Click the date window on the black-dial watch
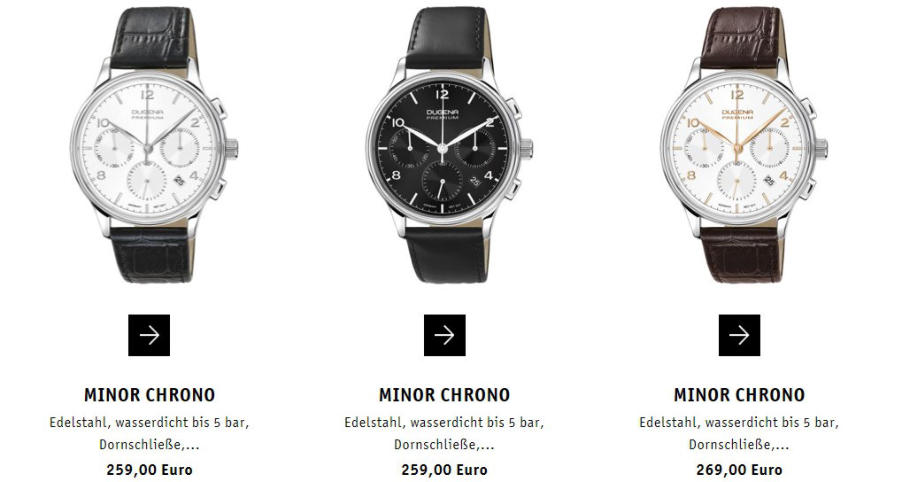Screen dimensions: 902x482 coord(475,180)
